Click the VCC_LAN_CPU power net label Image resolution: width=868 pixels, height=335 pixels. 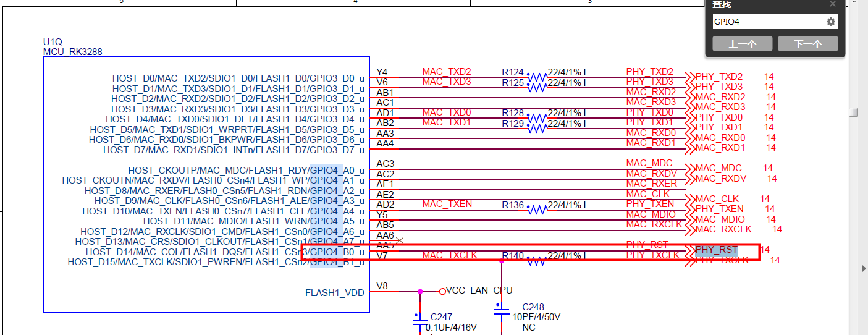479,290
